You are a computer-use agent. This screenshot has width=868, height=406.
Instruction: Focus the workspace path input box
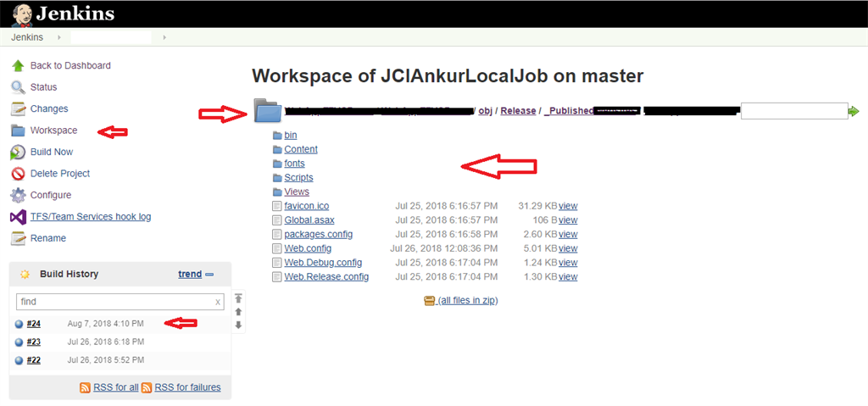tap(793, 111)
